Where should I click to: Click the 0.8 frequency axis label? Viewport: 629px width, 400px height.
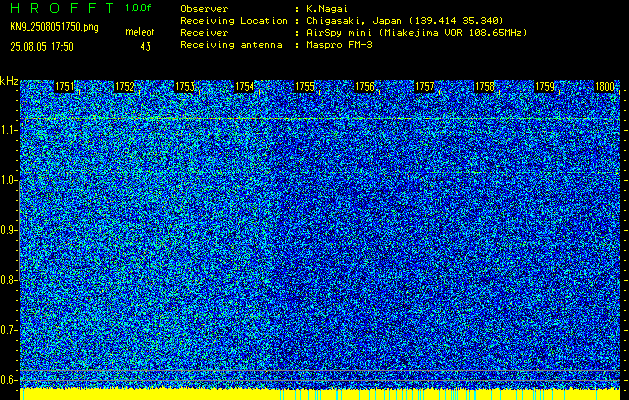click(8, 280)
